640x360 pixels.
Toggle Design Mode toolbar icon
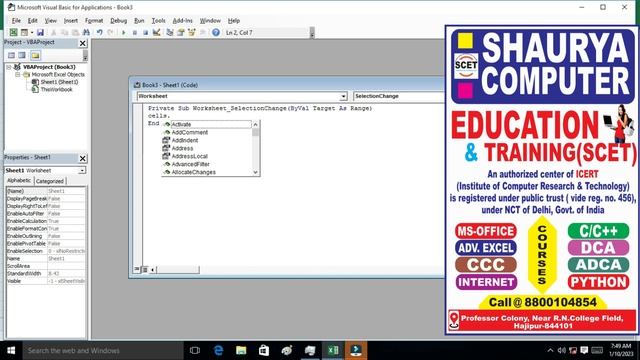click(x=156, y=32)
